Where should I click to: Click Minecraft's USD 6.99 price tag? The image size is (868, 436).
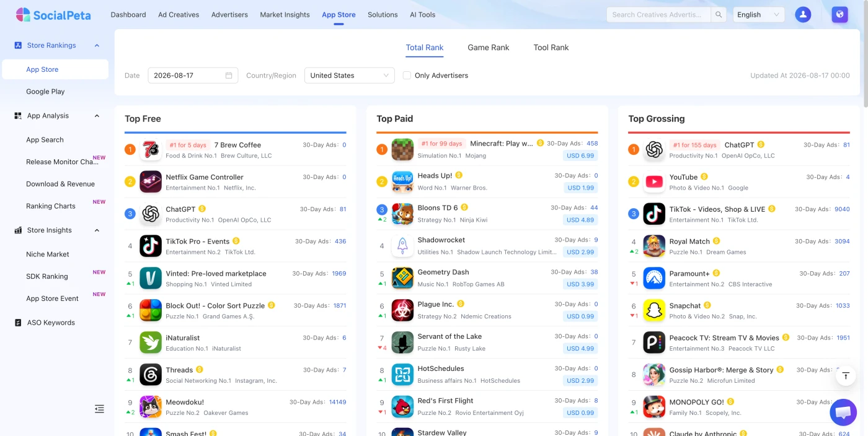[580, 155]
